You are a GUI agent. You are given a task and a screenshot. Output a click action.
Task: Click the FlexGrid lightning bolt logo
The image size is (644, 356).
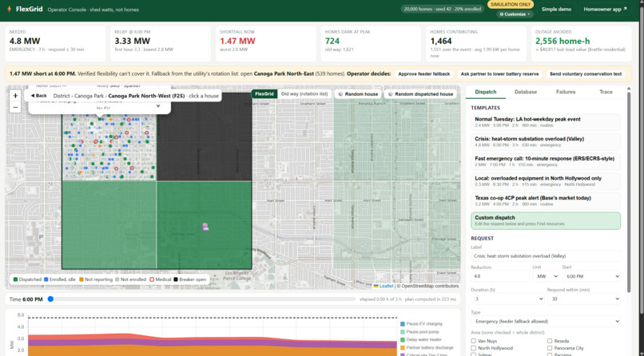[9, 9]
